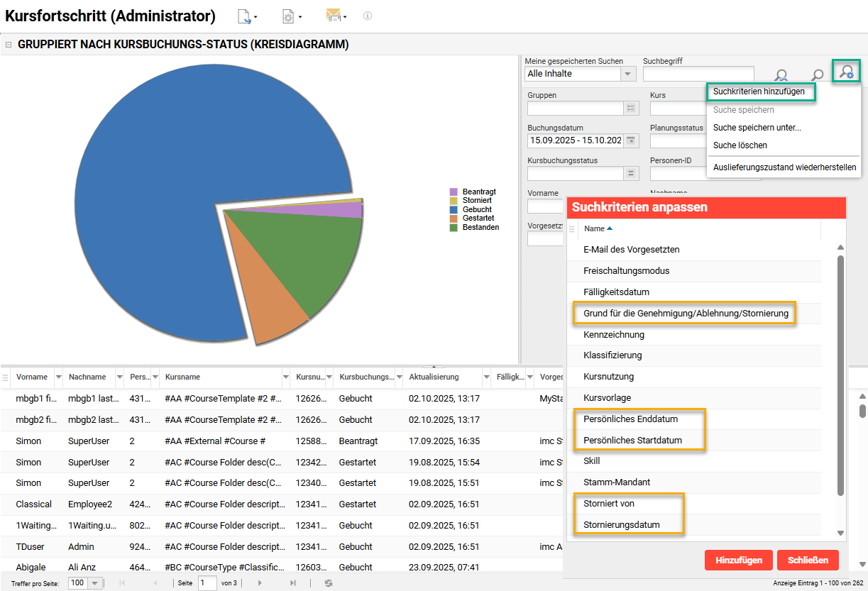Open the Kursname column dropdown arrow
The image size is (868, 591).
[x=285, y=377]
